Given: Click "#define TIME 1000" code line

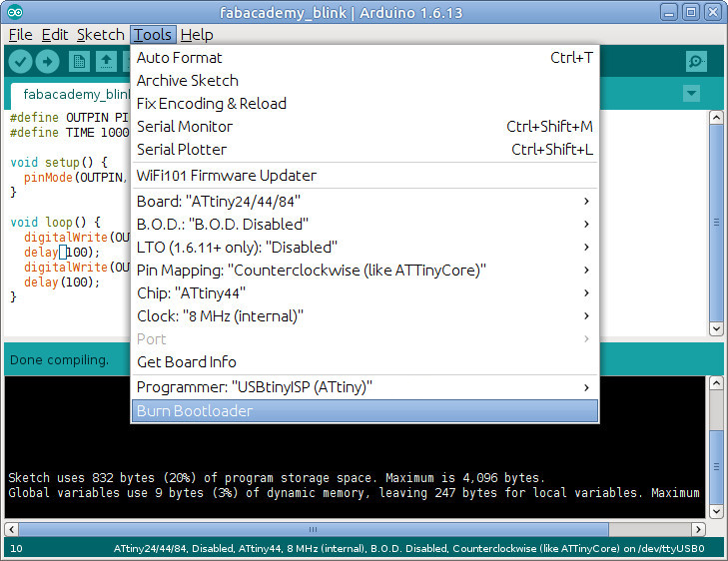Looking at the screenshot, I should click(69, 133).
